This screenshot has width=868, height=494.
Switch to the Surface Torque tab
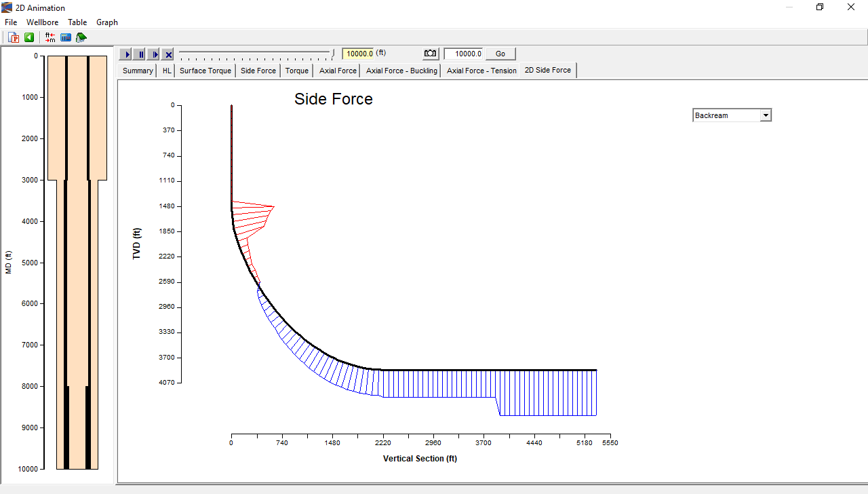205,71
